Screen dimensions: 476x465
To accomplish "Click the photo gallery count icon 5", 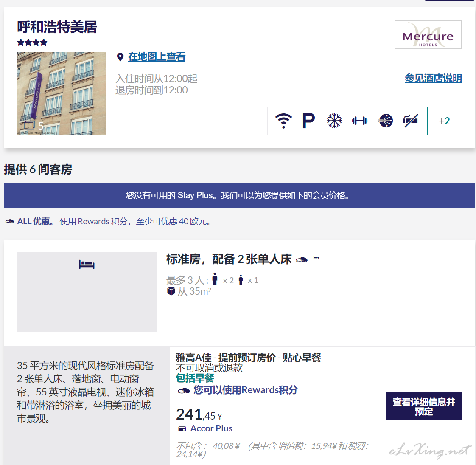I will coord(34,126).
